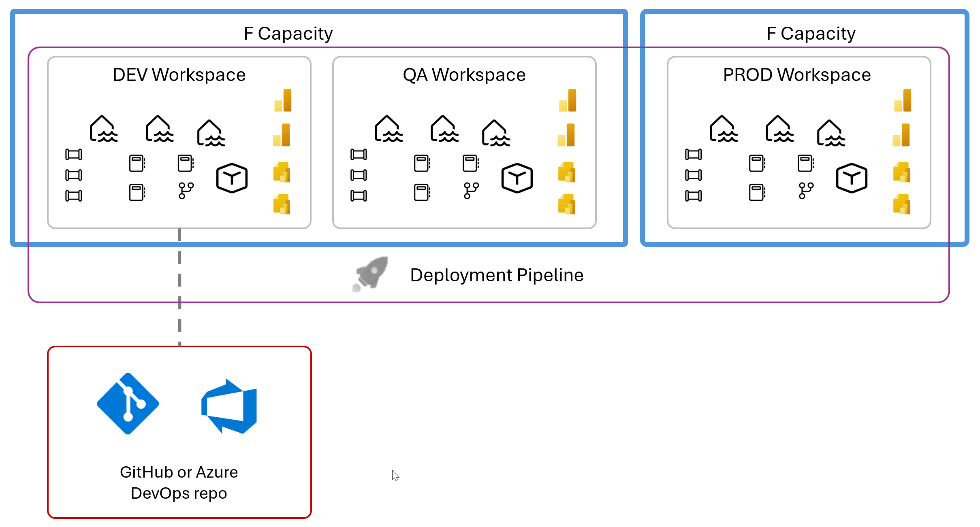Click top pipeline icon in PROD Workspace
Image resolution: width=980 pixels, height=527 pixels.
[693, 155]
